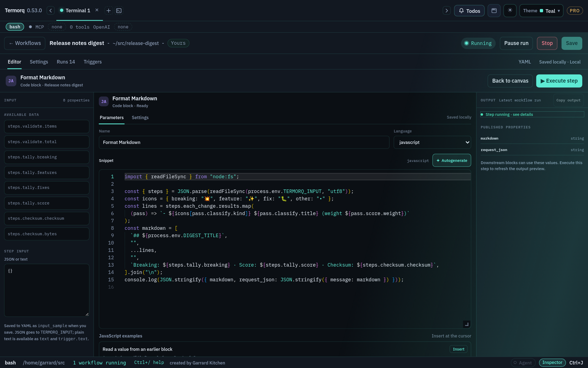Image resolution: width=588 pixels, height=368 pixels.
Task: Save the workflow
Action: click(572, 43)
